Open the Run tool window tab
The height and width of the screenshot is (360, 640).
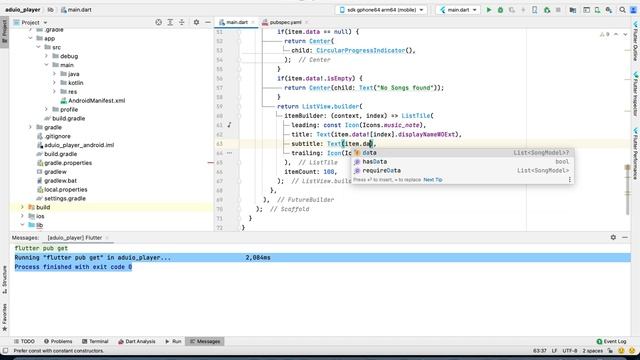173,341
